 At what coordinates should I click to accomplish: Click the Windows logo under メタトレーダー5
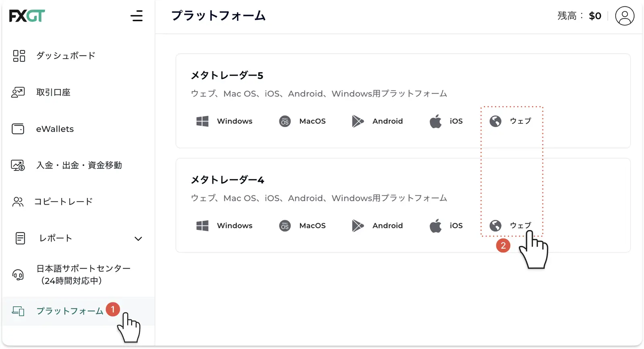(202, 121)
